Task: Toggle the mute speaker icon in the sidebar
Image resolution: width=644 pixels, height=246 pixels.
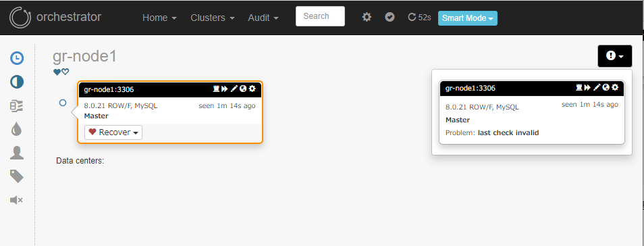Action: tap(16, 200)
